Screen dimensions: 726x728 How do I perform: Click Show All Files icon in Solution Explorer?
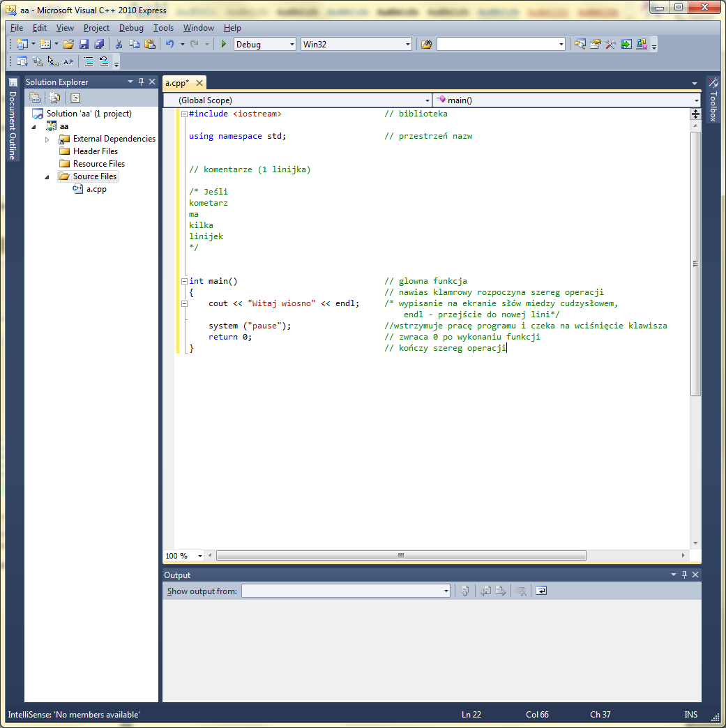point(55,98)
